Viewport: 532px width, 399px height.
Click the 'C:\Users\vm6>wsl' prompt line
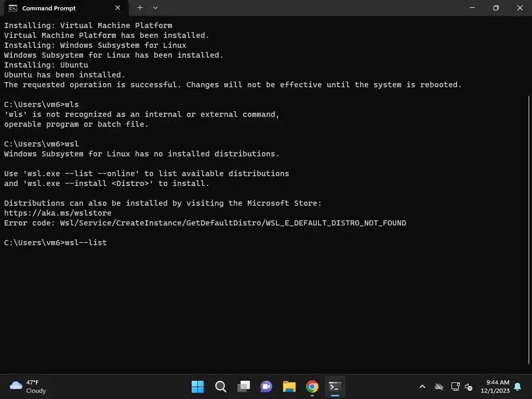click(x=42, y=144)
